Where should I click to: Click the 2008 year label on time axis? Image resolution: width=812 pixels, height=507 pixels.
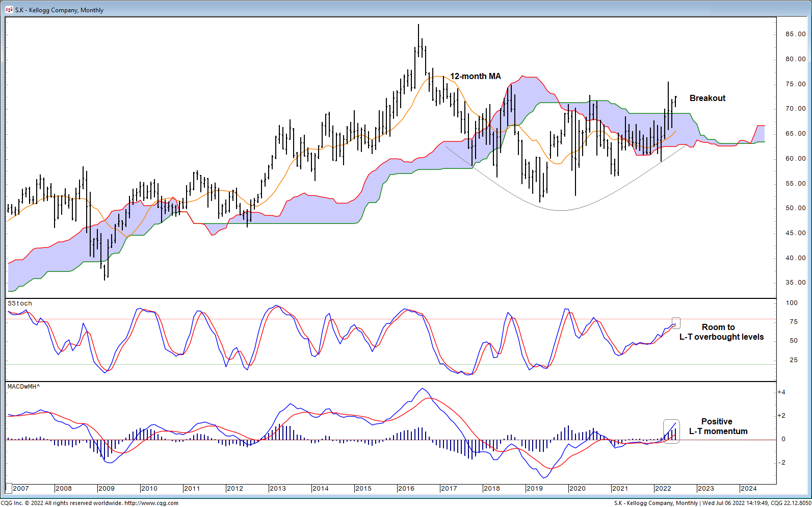tap(64, 489)
